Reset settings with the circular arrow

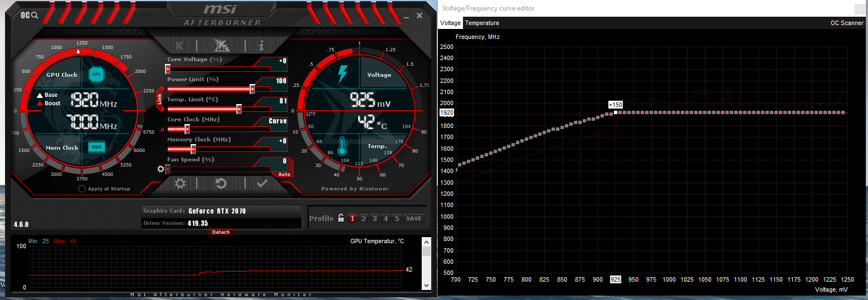[221, 183]
